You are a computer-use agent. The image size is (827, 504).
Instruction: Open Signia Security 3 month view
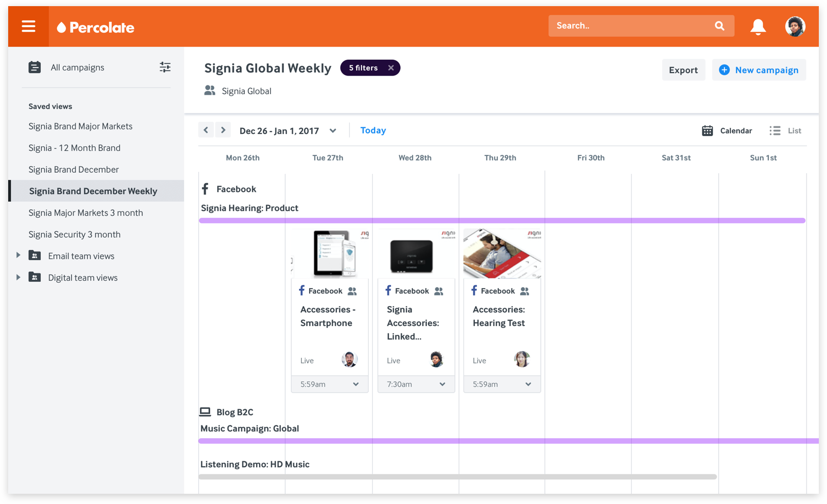coord(75,234)
